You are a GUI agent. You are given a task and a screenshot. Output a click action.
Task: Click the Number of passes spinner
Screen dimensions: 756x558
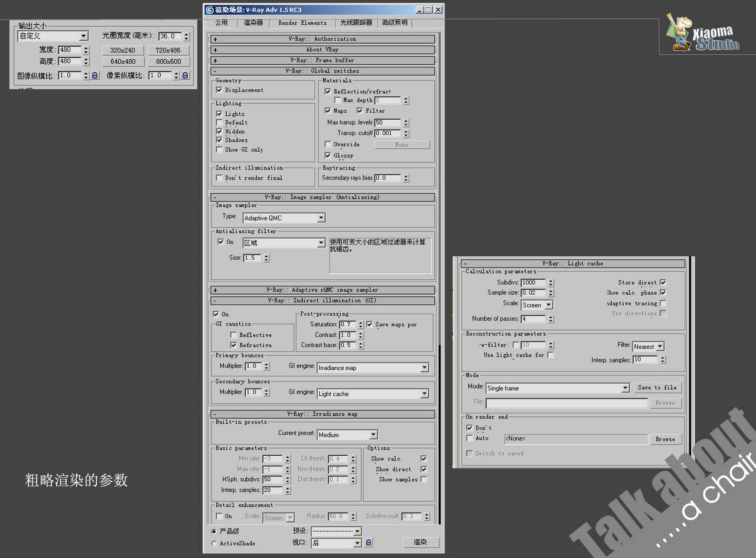click(x=550, y=319)
